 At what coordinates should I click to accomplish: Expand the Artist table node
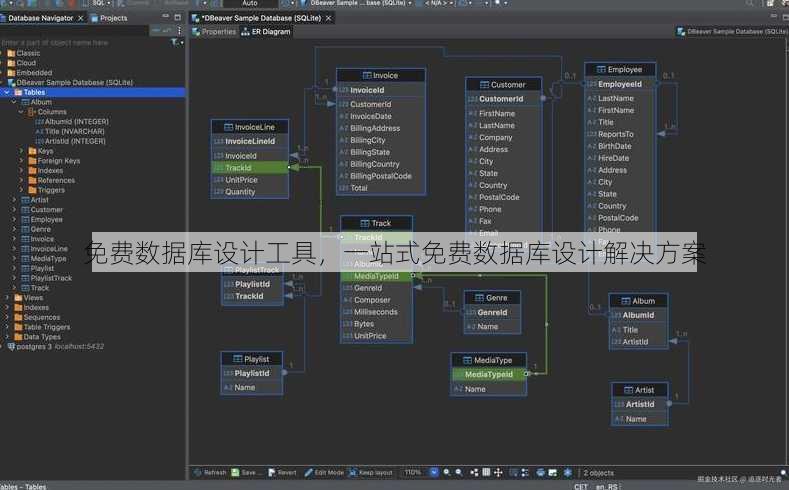pyautogui.click(x=14, y=200)
